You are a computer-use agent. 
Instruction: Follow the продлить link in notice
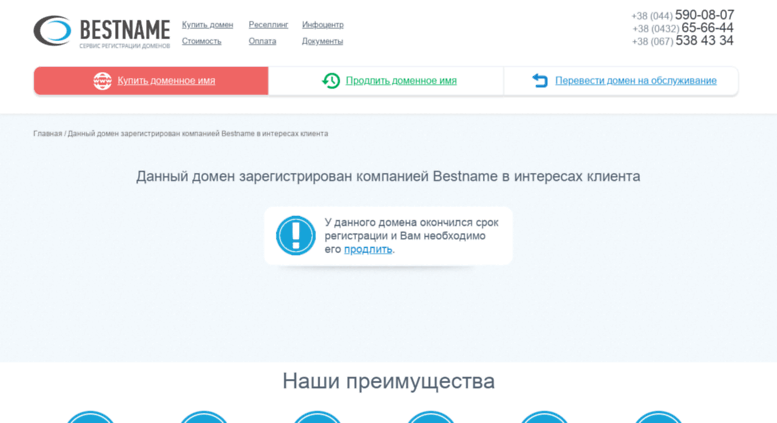point(368,249)
